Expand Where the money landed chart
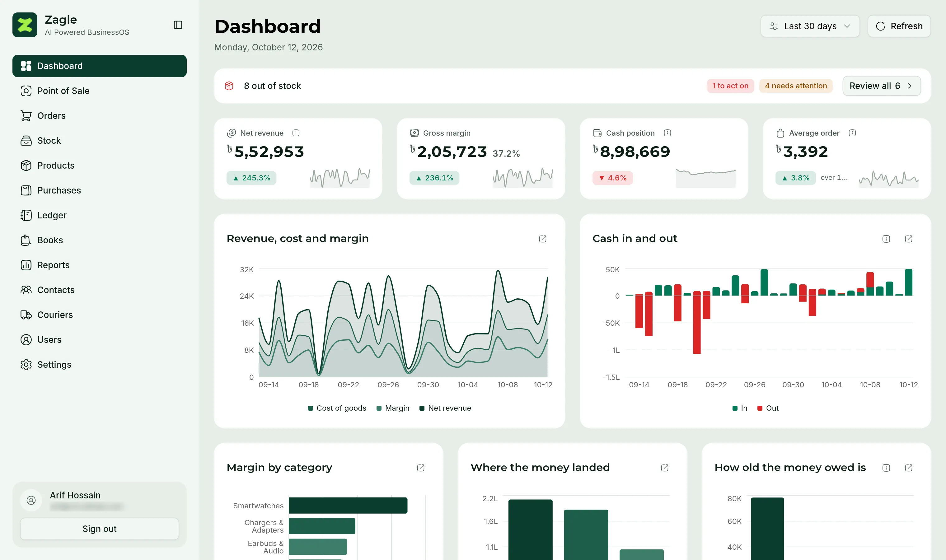Viewport: 946px width, 560px height. pyautogui.click(x=664, y=468)
